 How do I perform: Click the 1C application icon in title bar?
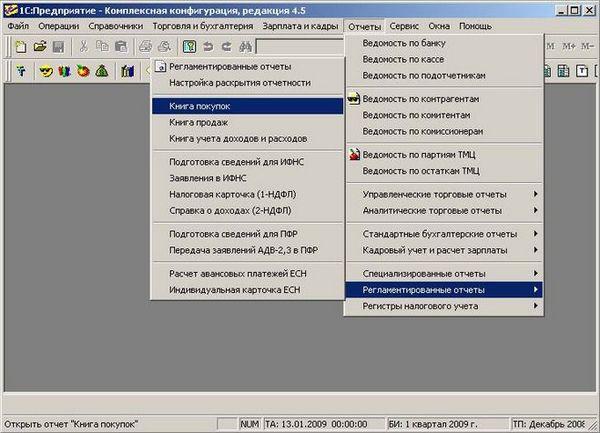10,10
